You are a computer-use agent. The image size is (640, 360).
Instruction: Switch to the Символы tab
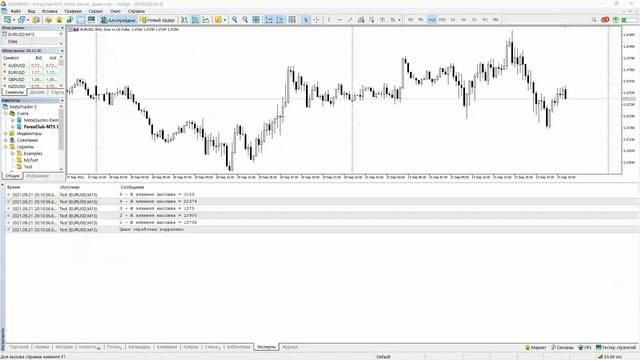pos(14,93)
